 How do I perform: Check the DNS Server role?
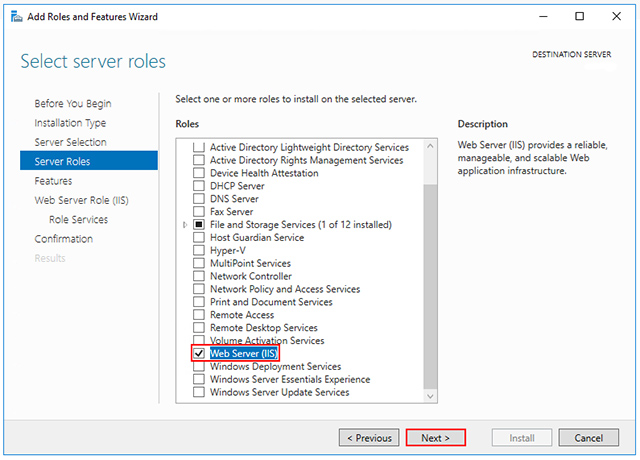pos(199,199)
